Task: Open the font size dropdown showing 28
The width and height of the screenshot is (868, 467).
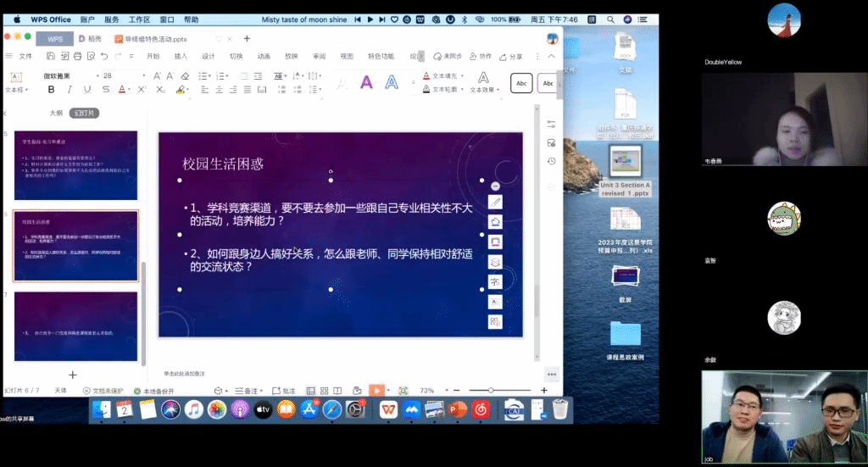Action: coord(120,75)
